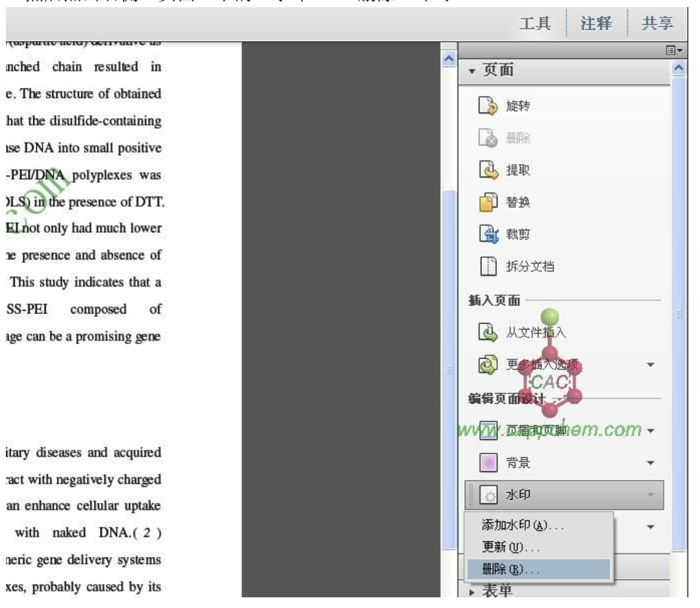Click the 页眉和页脚 header and footer icon
The height and width of the screenshot is (608, 700).
pos(488,430)
